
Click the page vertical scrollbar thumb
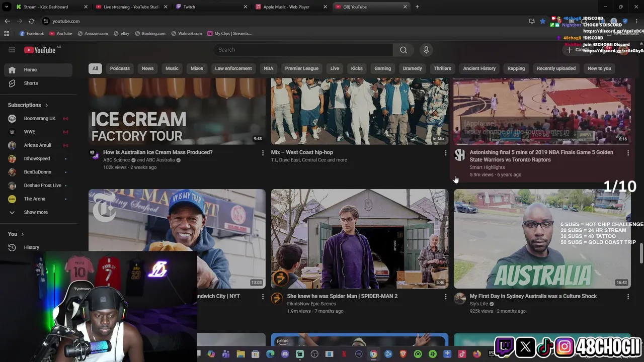(x=641, y=253)
